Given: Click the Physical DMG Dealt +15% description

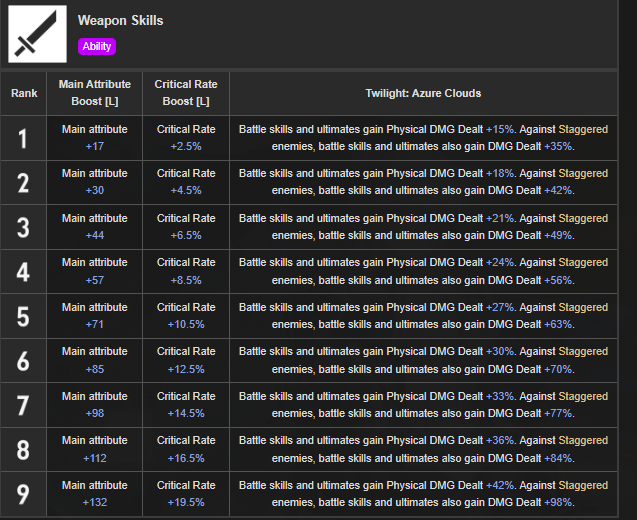Looking at the screenshot, I should (x=423, y=138).
